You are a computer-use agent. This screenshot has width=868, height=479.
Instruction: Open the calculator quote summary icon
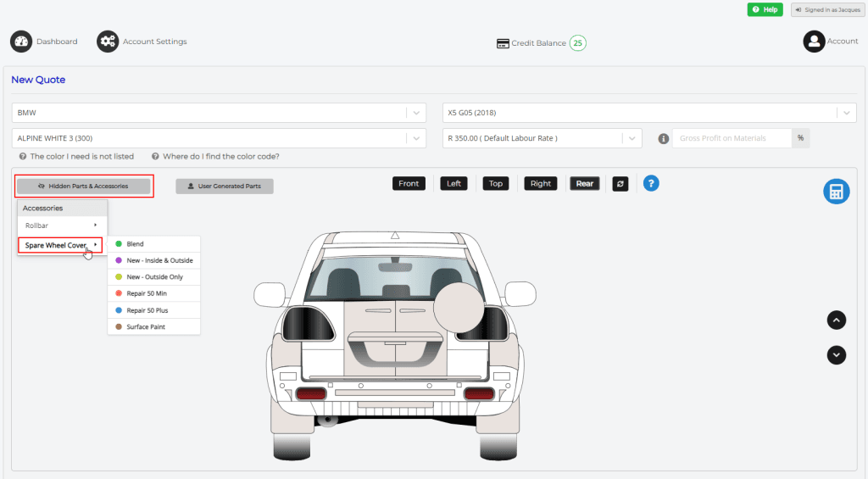(x=836, y=192)
